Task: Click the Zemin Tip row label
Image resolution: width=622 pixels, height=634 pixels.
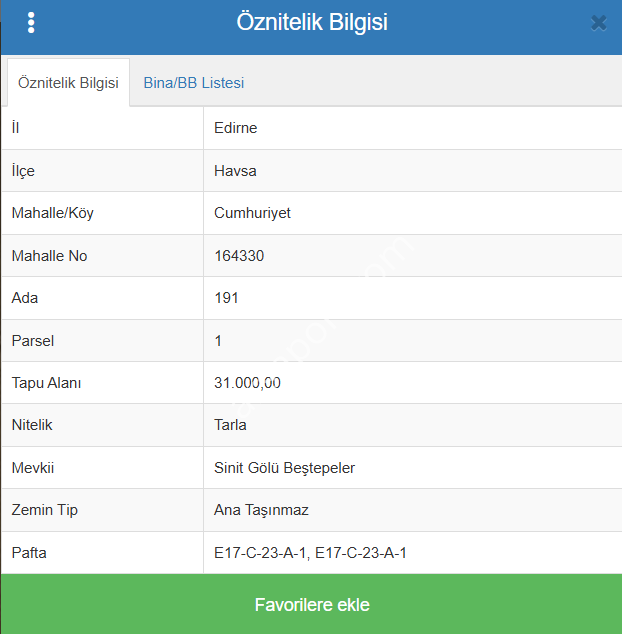Action: pyautogui.click(x=44, y=510)
